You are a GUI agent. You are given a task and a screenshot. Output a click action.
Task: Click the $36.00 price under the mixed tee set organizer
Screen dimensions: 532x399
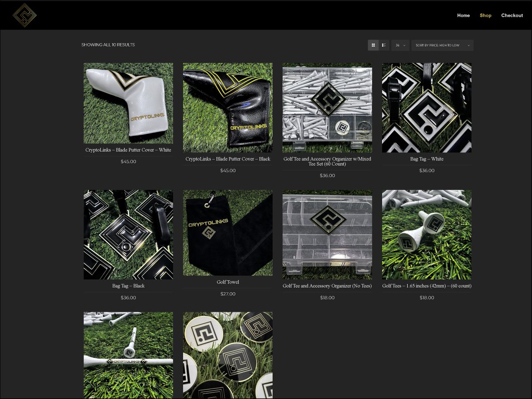pos(327,176)
